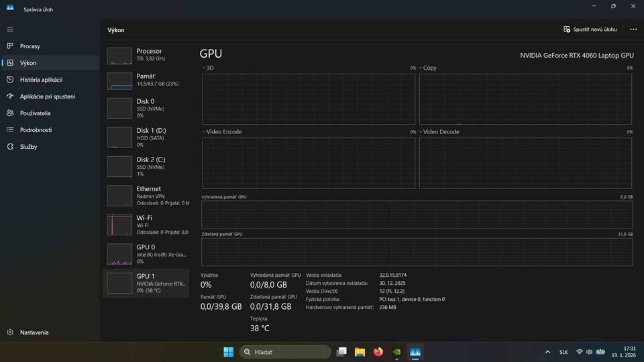Open the Používatelia page
Image resolution: width=644 pixels, height=362 pixels.
(x=49, y=113)
